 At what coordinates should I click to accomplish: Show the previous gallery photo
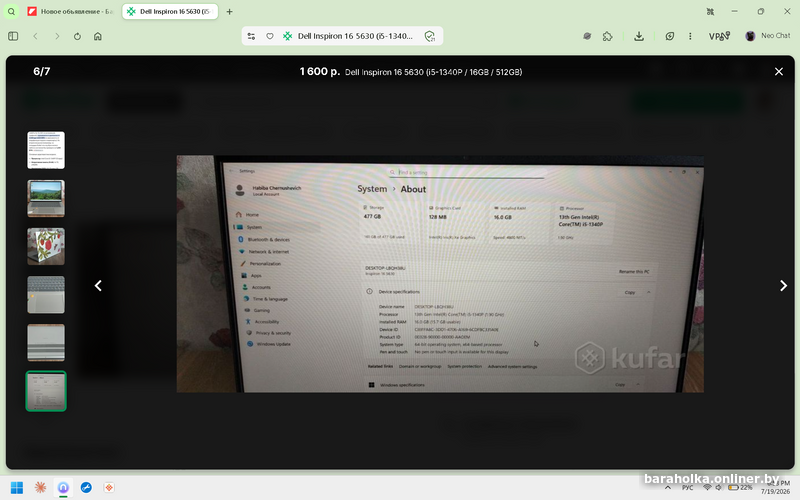point(98,286)
